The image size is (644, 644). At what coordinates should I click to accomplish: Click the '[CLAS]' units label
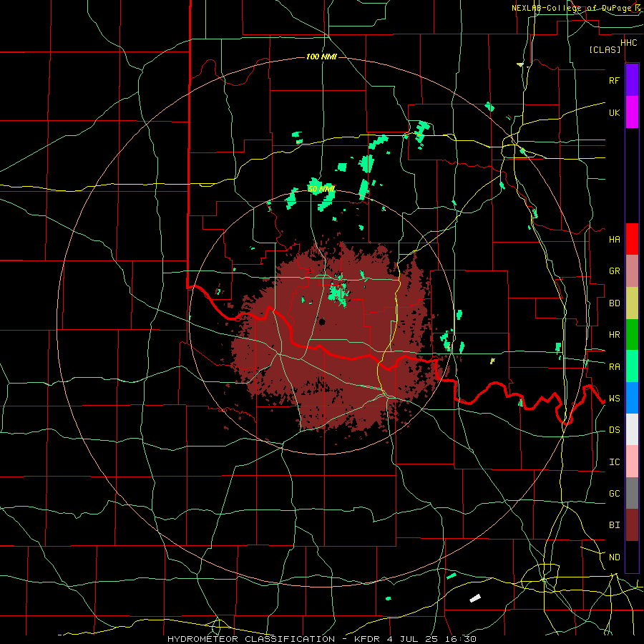tap(605, 49)
